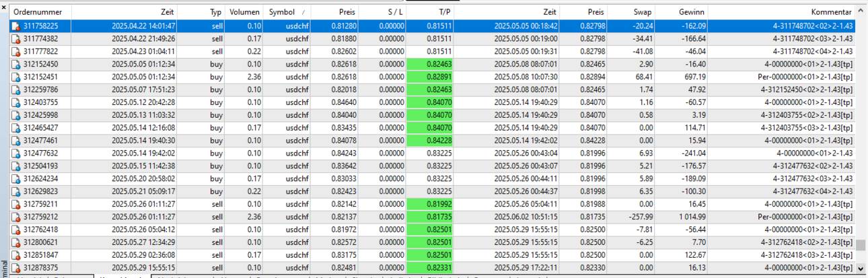Viewport: 868px width, 278px height.
Task: Sort by the Symbol column header
Action: tap(286, 12)
